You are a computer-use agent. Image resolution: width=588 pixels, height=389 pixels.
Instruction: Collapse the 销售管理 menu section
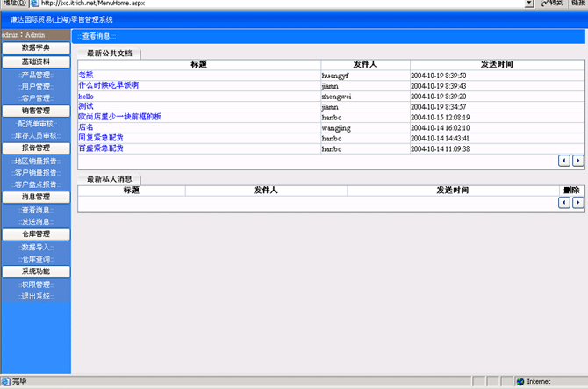tap(35, 111)
